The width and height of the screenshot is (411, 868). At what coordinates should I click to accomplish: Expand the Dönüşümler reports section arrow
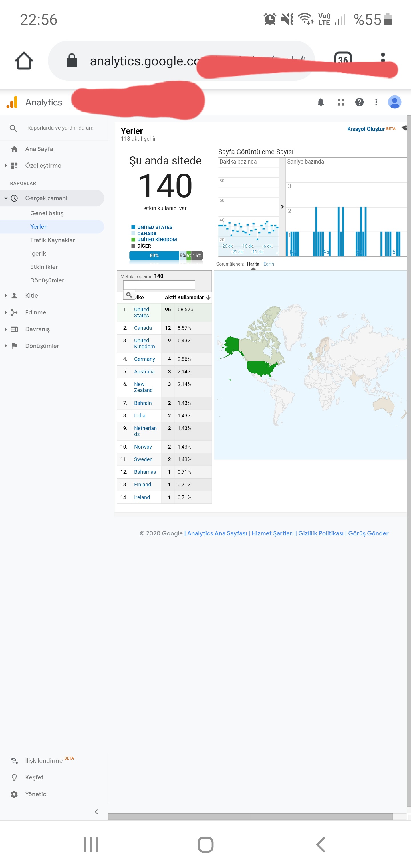click(6, 346)
